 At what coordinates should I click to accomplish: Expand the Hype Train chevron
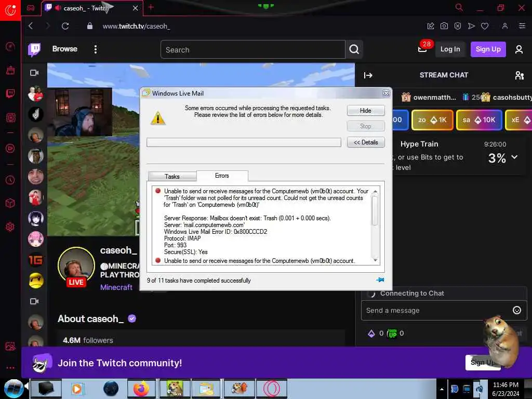click(515, 157)
